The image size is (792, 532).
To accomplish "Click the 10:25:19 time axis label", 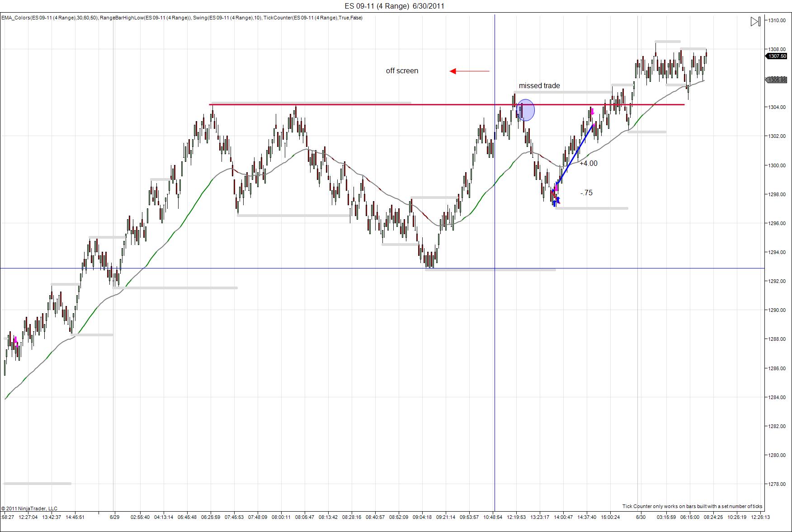I will (737, 517).
